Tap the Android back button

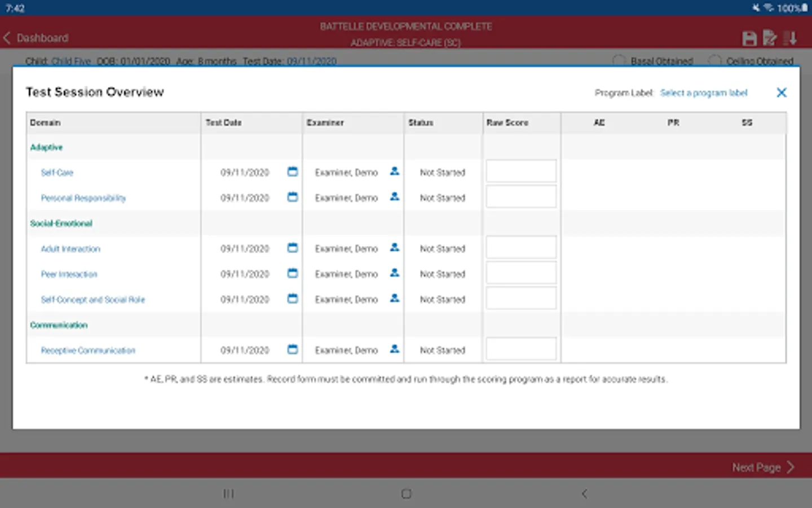(584, 494)
